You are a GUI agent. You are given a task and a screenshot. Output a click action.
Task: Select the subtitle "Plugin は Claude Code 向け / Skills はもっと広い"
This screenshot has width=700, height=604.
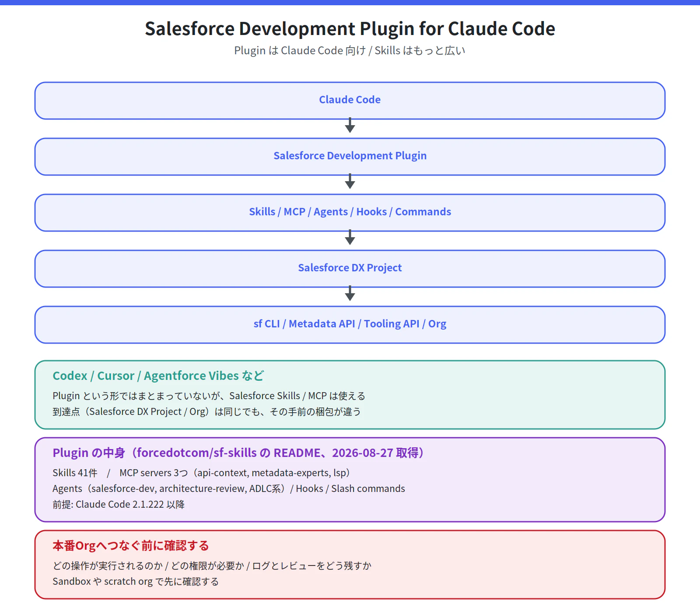tap(350, 51)
